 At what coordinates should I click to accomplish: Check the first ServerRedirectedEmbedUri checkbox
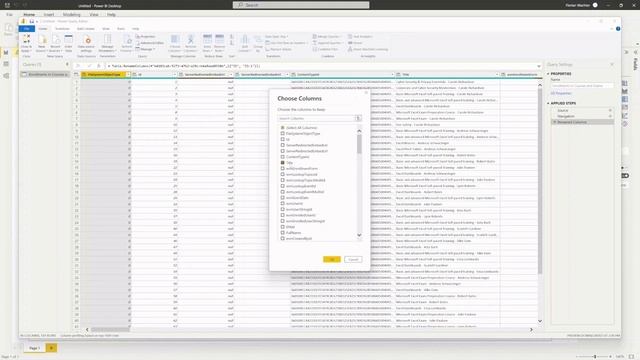(x=282, y=145)
